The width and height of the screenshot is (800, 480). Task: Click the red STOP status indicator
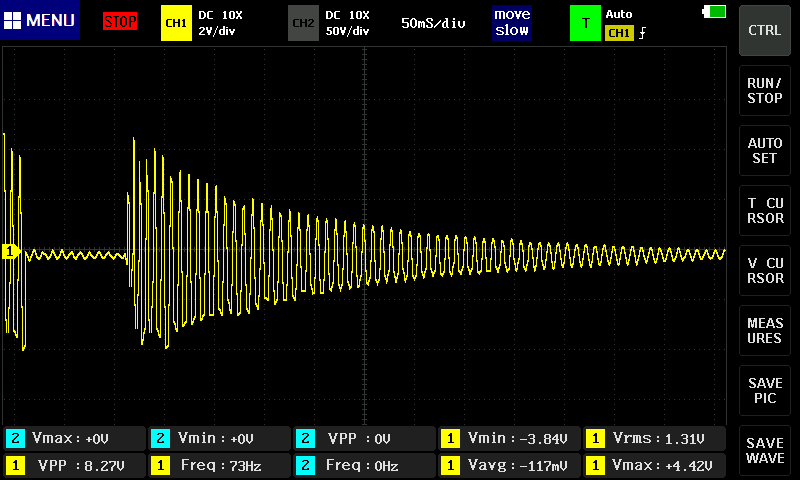(120, 22)
